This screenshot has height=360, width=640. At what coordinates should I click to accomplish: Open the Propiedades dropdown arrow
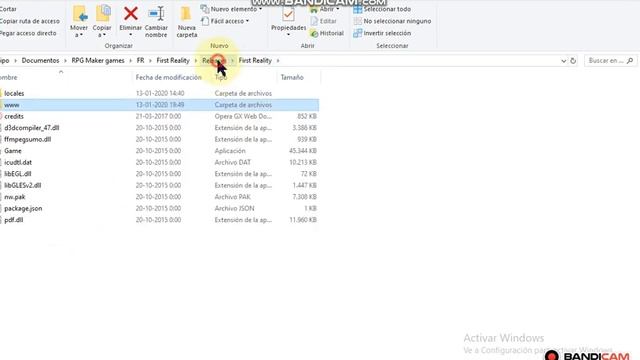coord(288,35)
